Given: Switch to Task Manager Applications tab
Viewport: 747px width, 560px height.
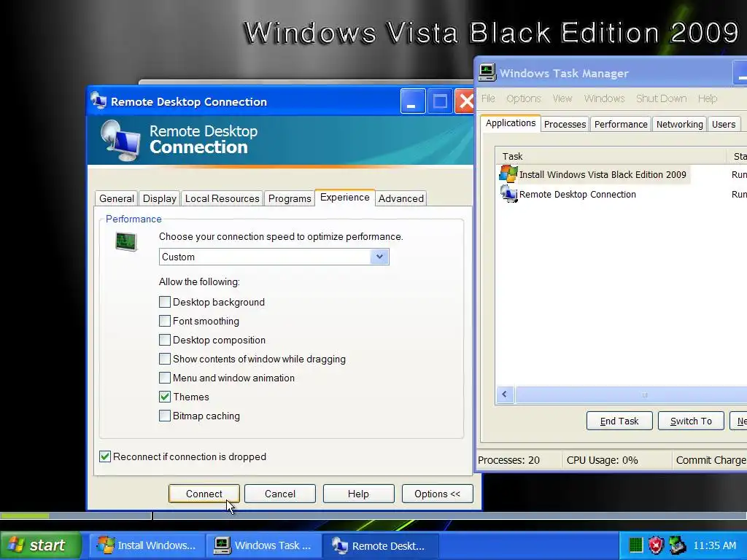Looking at the screenshot, I should pos(510,122).
